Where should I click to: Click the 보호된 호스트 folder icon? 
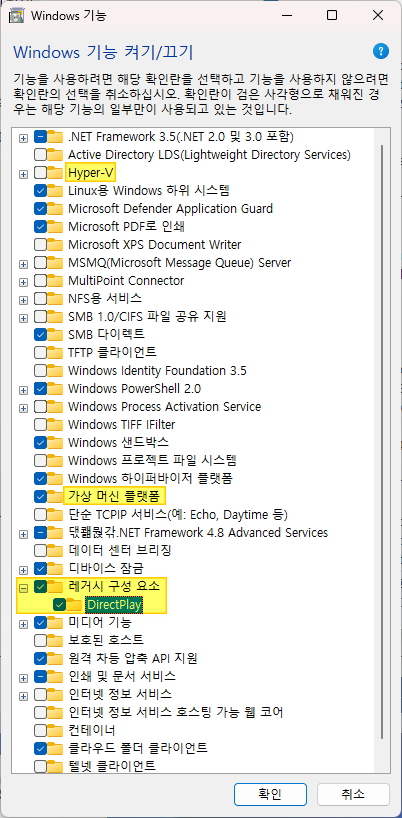pyautogui.click(x=55, y=640)
